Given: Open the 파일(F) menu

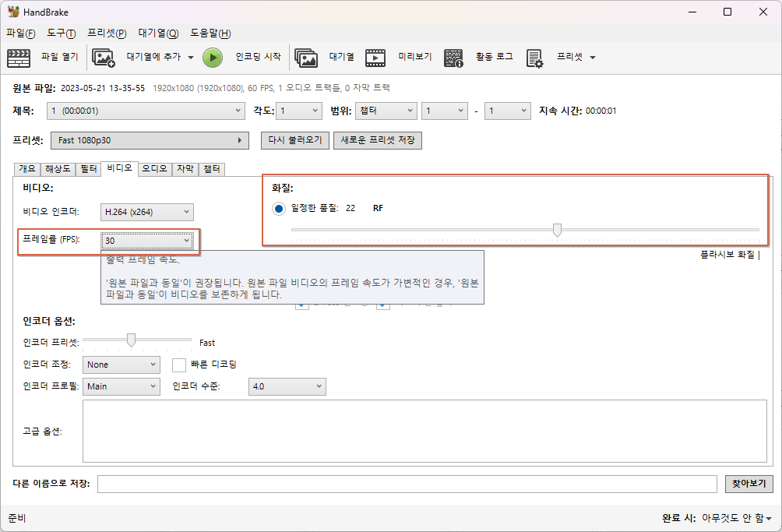Looking at the screenshot, I should (x=21, y=33).
